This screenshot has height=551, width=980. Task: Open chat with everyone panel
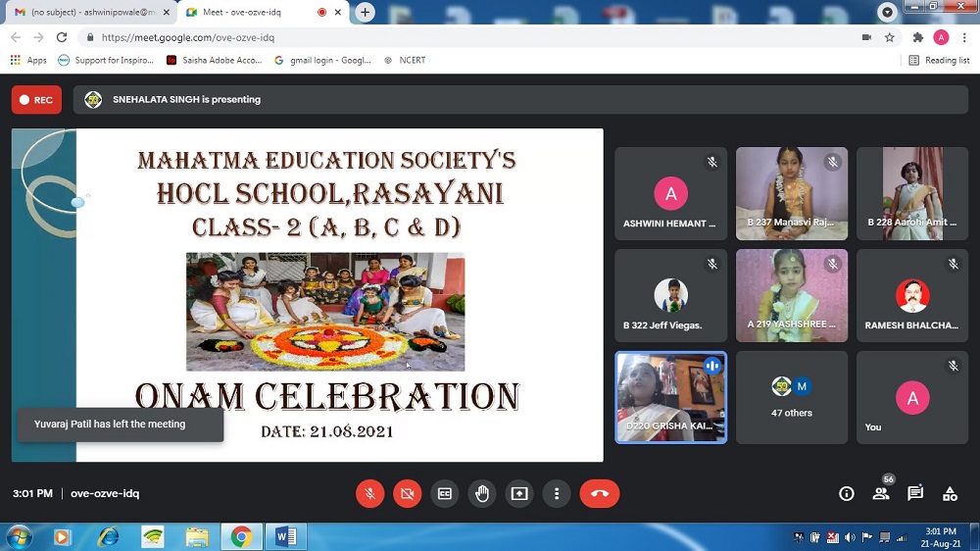coord(915,494)
